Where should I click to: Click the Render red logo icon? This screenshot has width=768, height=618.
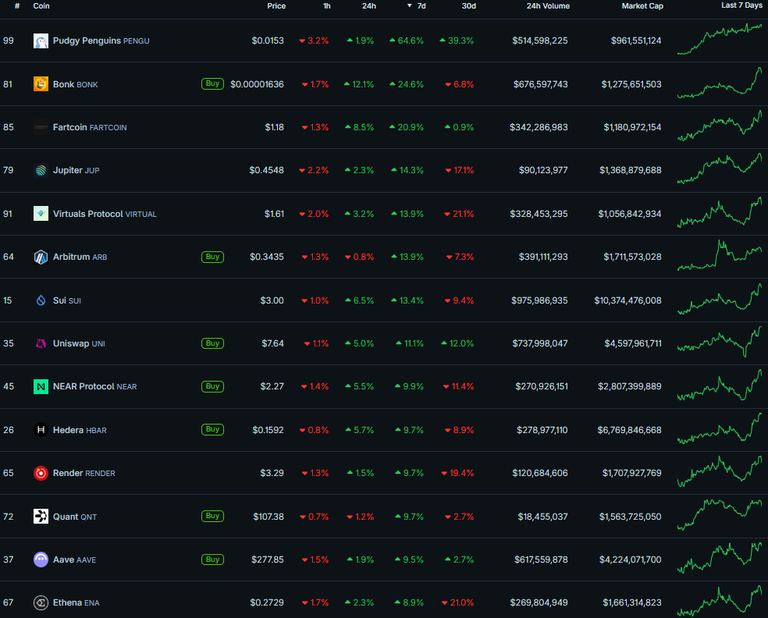pos(41,473)
